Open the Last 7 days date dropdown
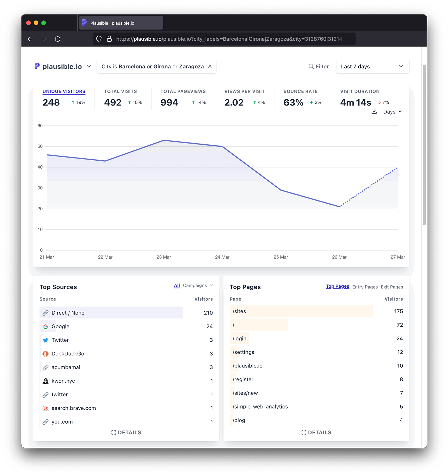Viewport: 448px width, 476px height. pyautogui.click(x=372, y=66)
